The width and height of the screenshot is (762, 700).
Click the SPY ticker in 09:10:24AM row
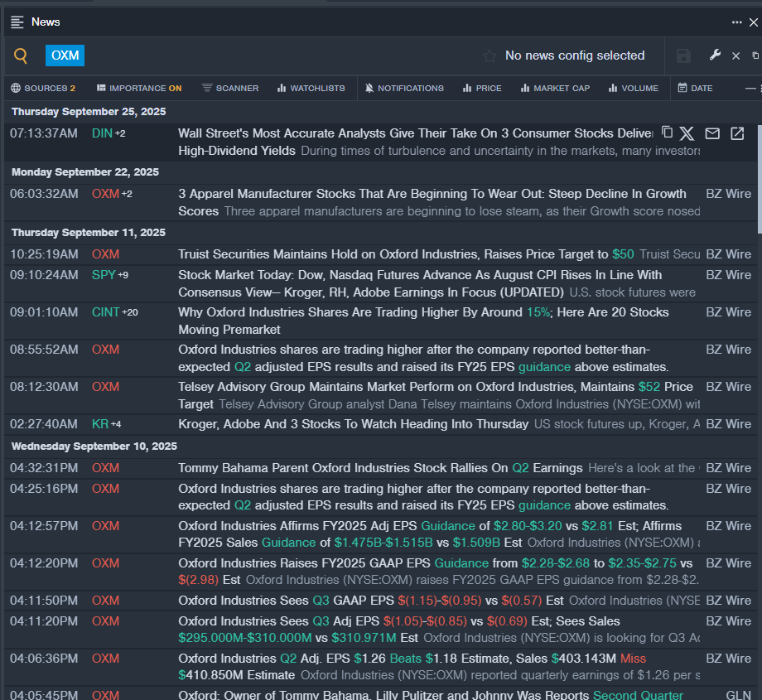click(104, 275)
